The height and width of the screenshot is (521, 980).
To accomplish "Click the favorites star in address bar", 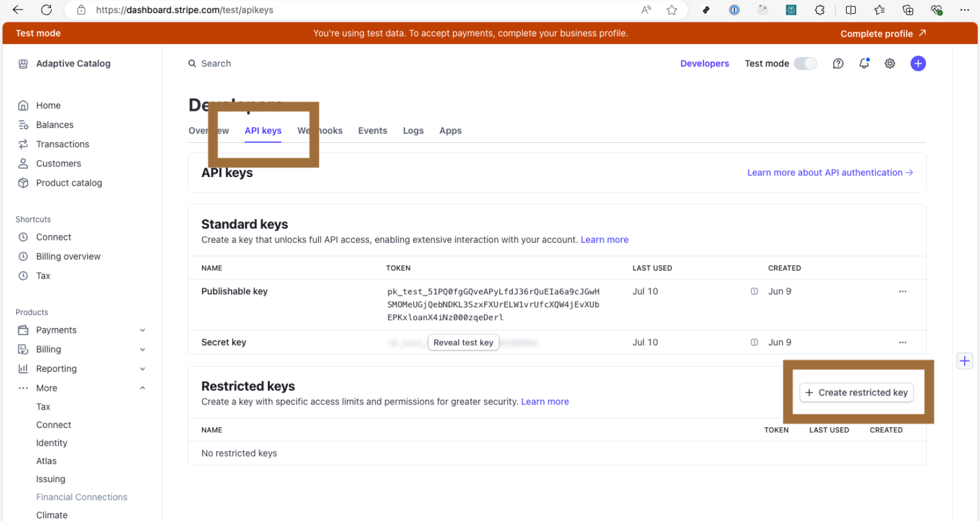I will pyautogui.click(x=671, y=9).
